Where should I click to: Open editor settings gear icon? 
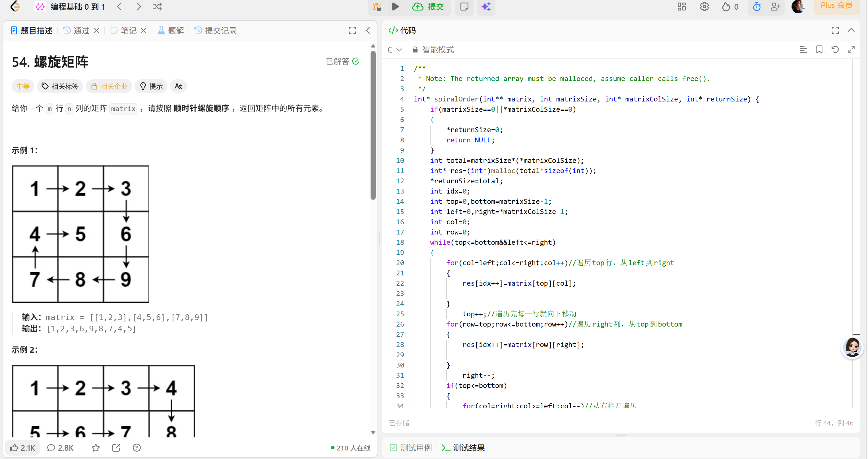tap(704, 7)
